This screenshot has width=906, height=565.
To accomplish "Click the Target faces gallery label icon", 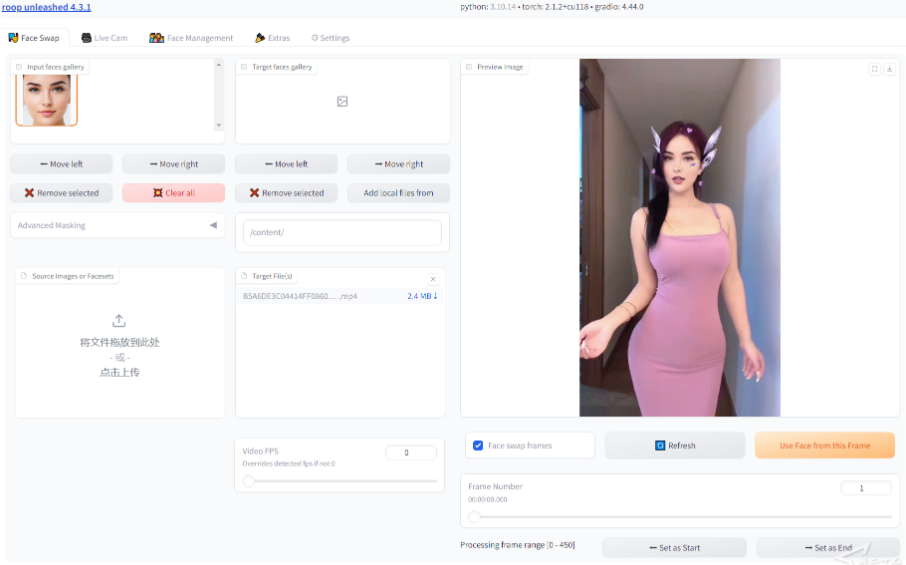I will click(x=244, y=67).
